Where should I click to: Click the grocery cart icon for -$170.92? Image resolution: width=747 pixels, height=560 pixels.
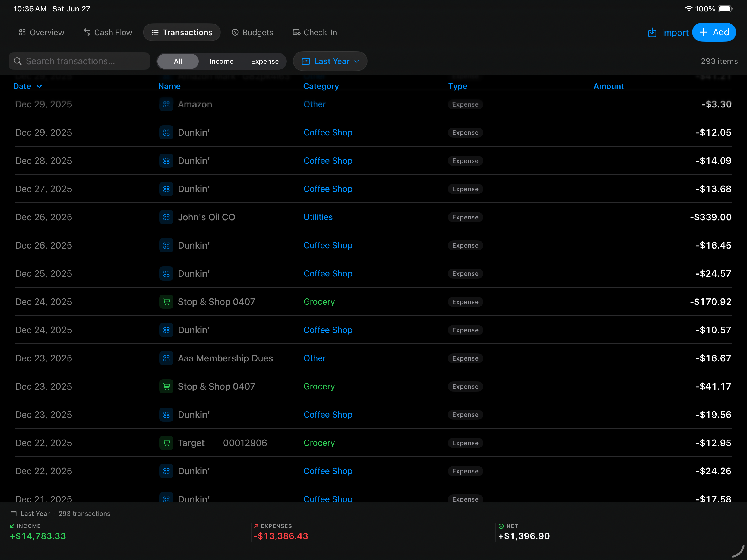point(166,302)
